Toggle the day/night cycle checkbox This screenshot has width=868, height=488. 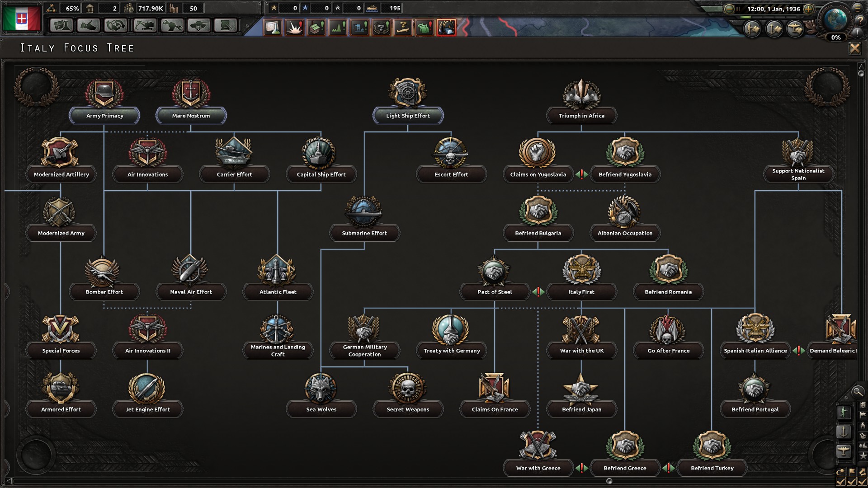pyautogui.click(x=840, y=482)
